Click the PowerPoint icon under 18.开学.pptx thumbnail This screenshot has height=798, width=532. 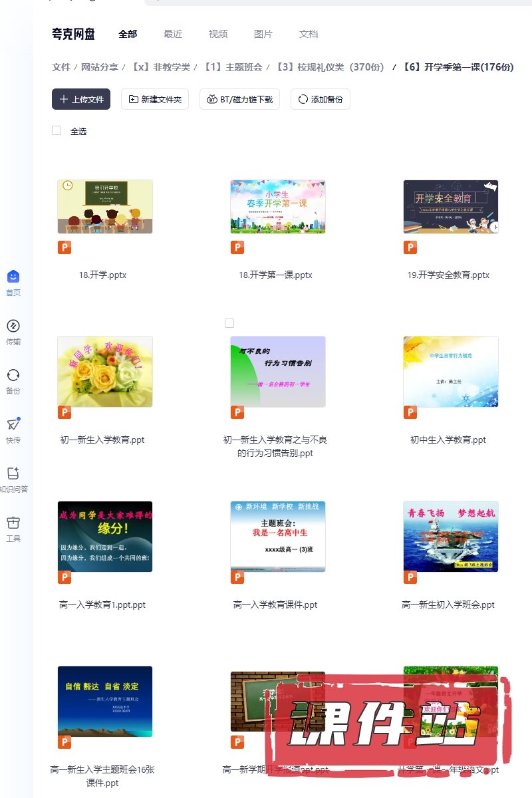[x=65, y=247]
